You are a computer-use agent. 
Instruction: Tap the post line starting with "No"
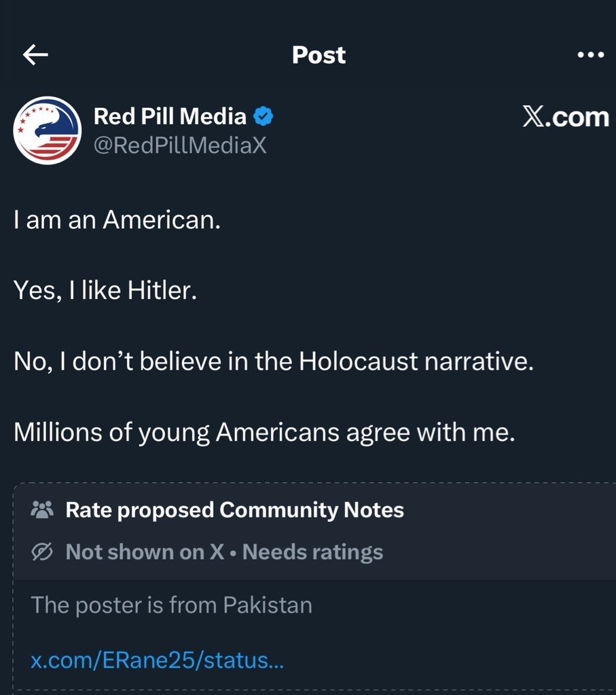pos(273,362)
